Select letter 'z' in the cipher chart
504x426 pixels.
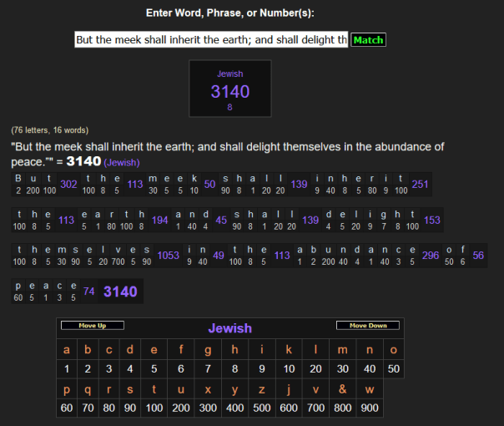pos(262,389)
